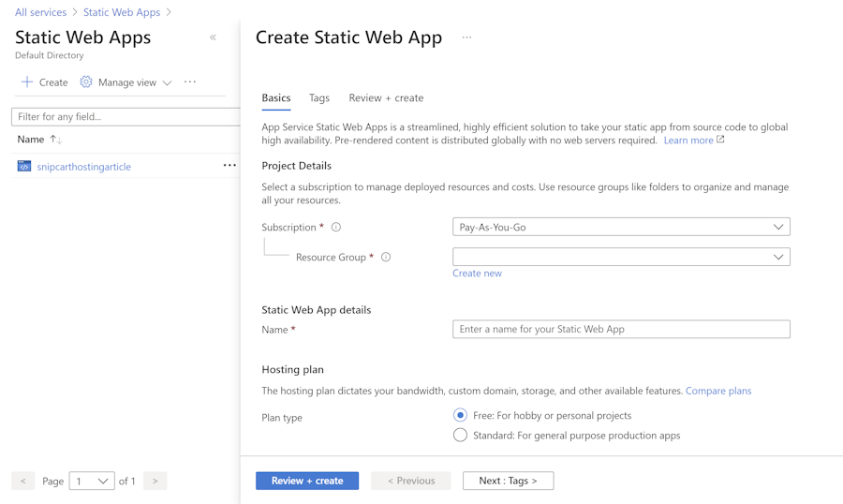The image size is (843, 504).
Task: Click the Name column header
Action: click(x=31, y=140)
